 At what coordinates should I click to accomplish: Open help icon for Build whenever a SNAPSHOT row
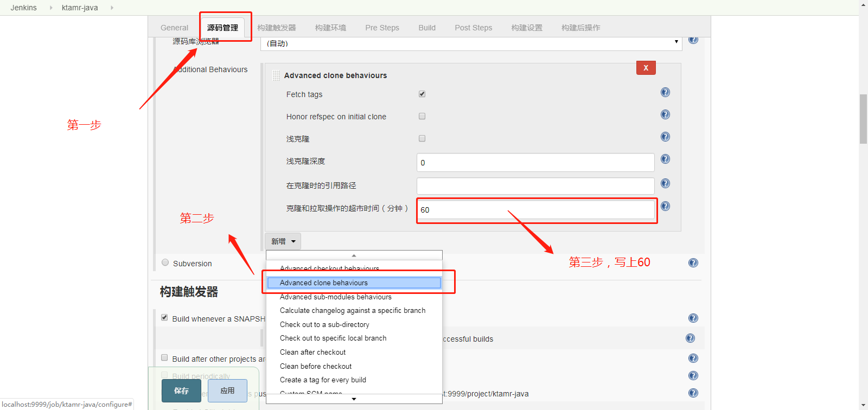693,318
